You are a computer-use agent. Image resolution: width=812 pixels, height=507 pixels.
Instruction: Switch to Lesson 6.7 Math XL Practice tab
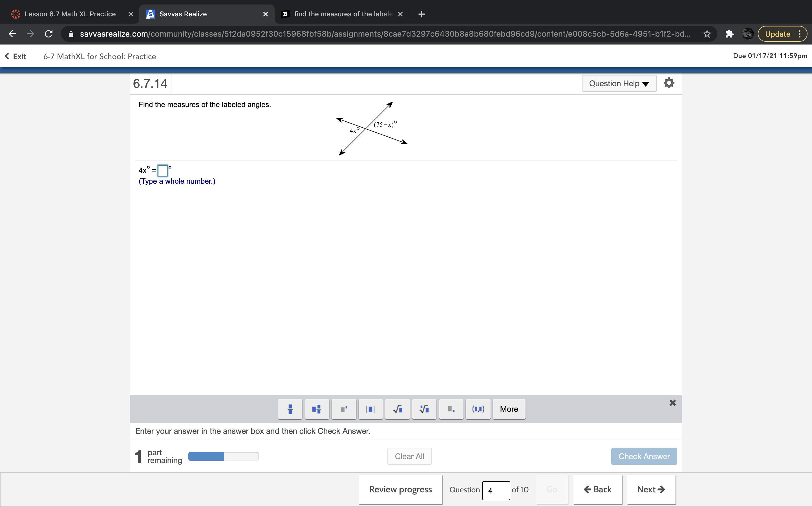pyautogui.click(x=70, y=14)
